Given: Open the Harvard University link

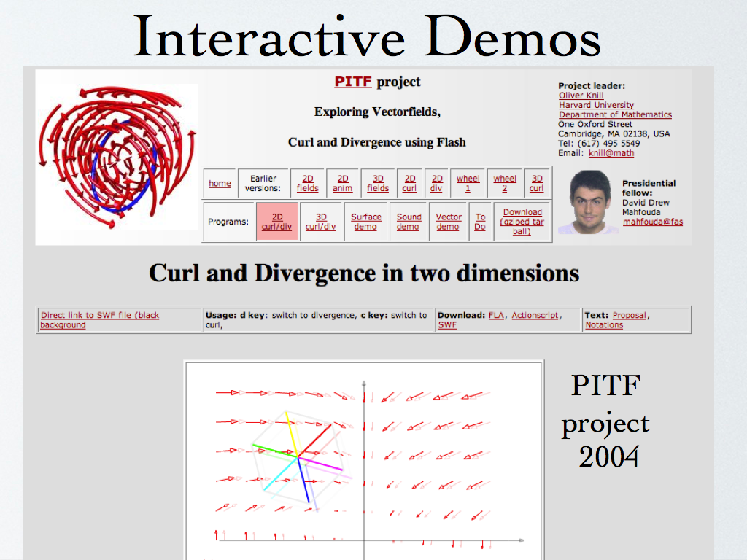Looking at the screenshot, I should (x=596, y=105).
